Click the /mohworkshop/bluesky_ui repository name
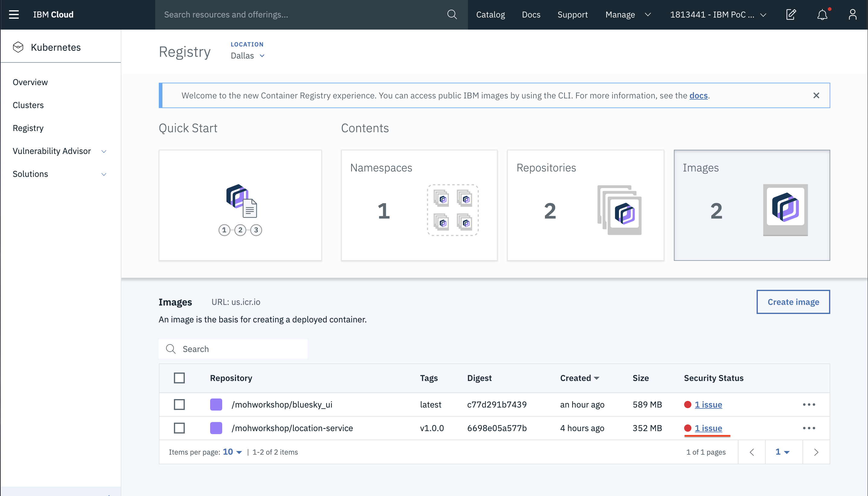 282,404
